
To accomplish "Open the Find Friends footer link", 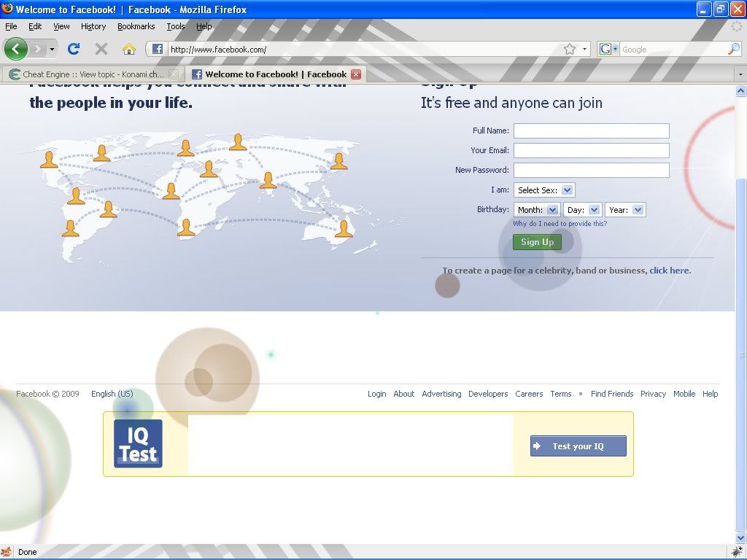I will click(611, 394).
